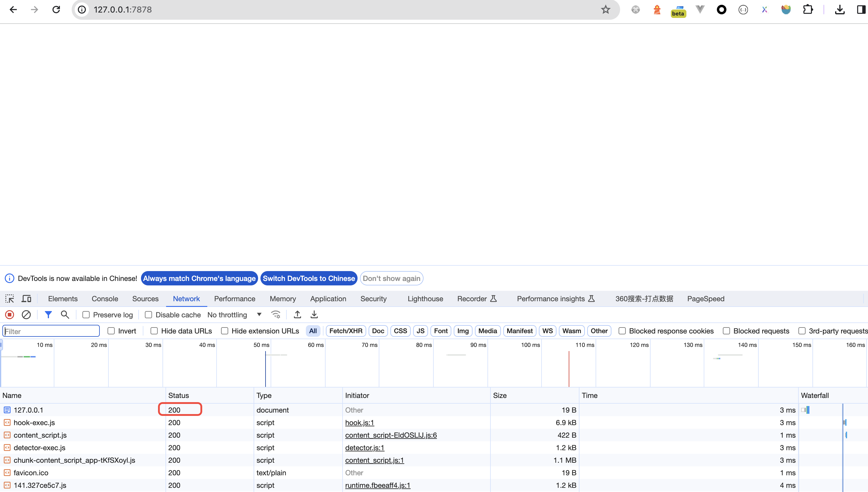Open the Application tab
Image resolution: width=868 pixels, height=492 pixels.
point(328,299)
